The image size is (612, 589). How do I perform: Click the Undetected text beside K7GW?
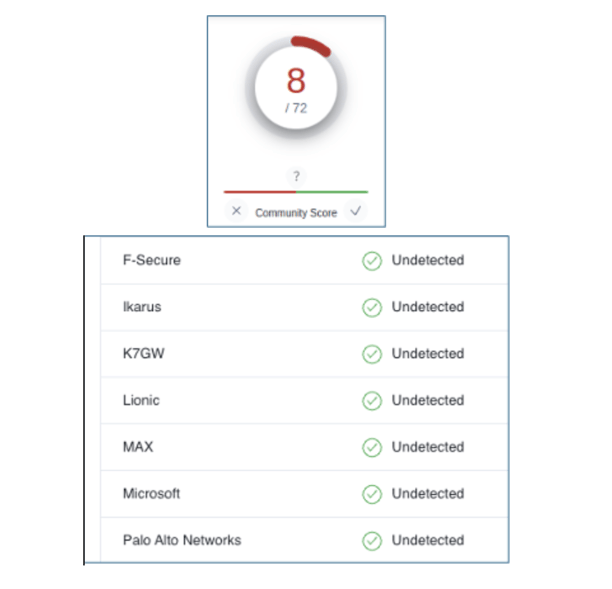coord(428,353)
